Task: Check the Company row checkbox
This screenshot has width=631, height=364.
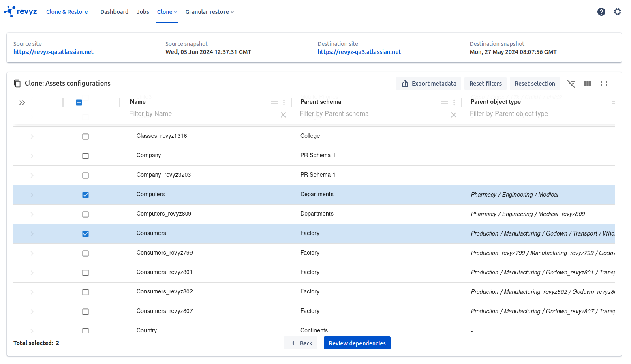Action: click(86, 156)
